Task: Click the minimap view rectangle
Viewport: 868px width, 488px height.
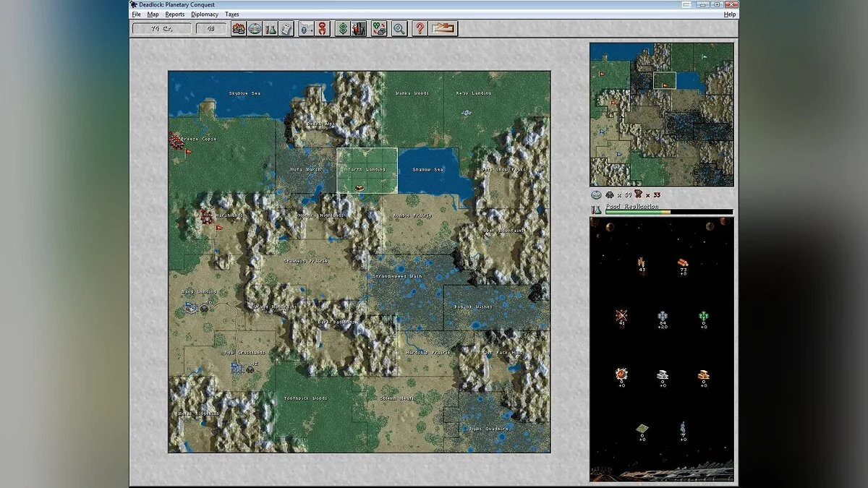Action: 665,80
